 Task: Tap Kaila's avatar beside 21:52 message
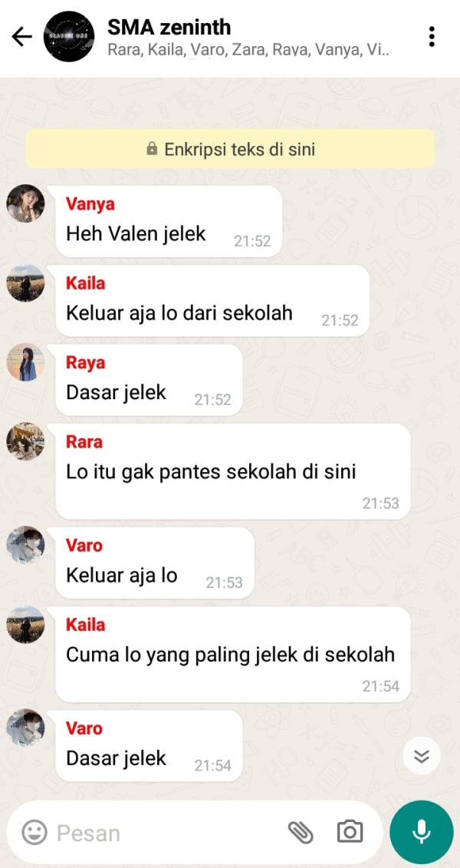coord(25,283)
